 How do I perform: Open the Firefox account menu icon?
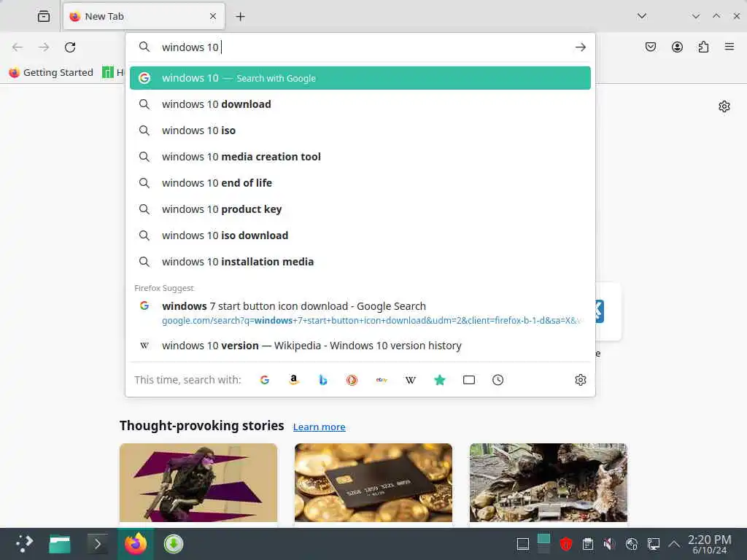click(677, 47)
